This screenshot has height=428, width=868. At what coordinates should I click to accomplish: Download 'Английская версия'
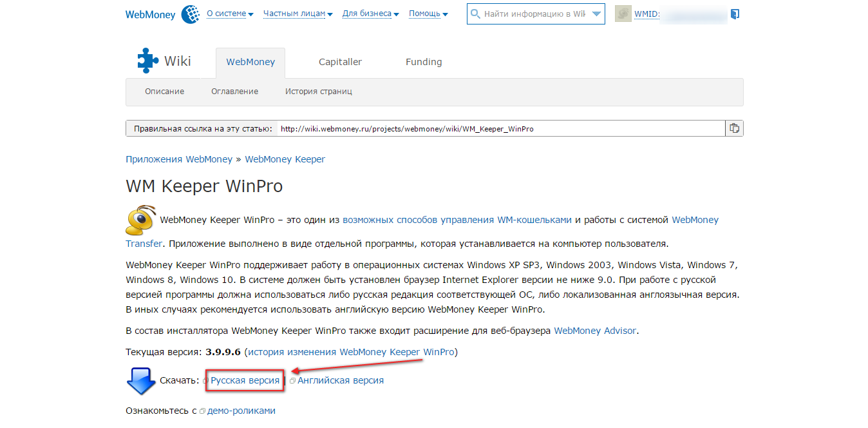[x=341, y=380]
